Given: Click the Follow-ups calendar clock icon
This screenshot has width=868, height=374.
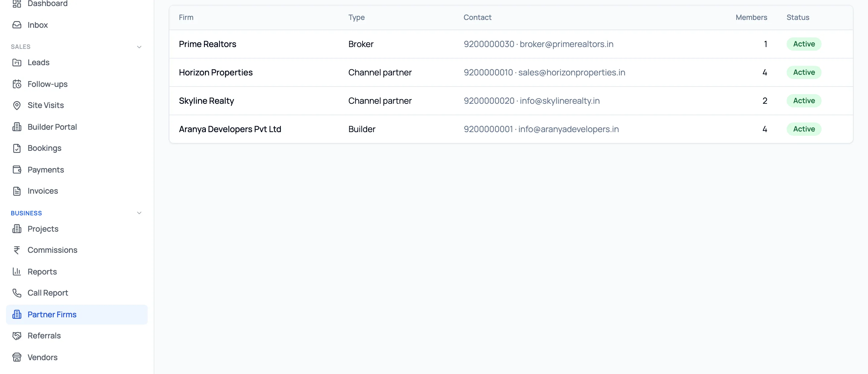Looking at the screenshot, I should point(17,84).
